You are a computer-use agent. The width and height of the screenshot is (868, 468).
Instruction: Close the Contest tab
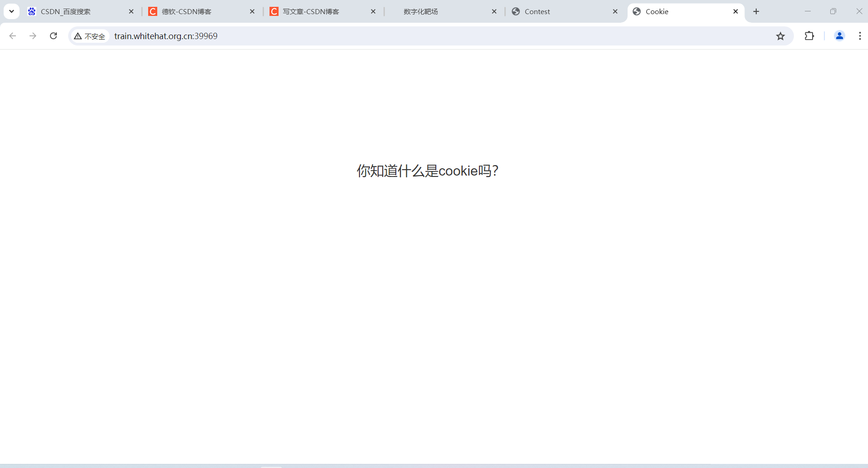tap(615, 11)
